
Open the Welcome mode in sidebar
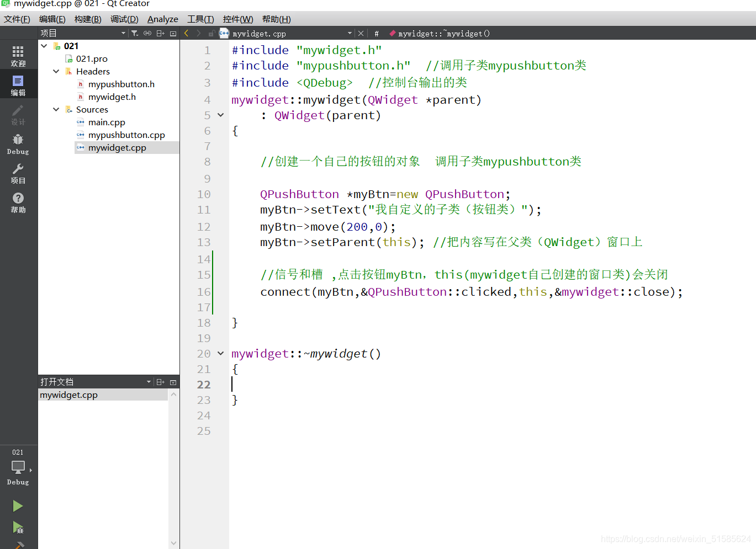[18, 56]
